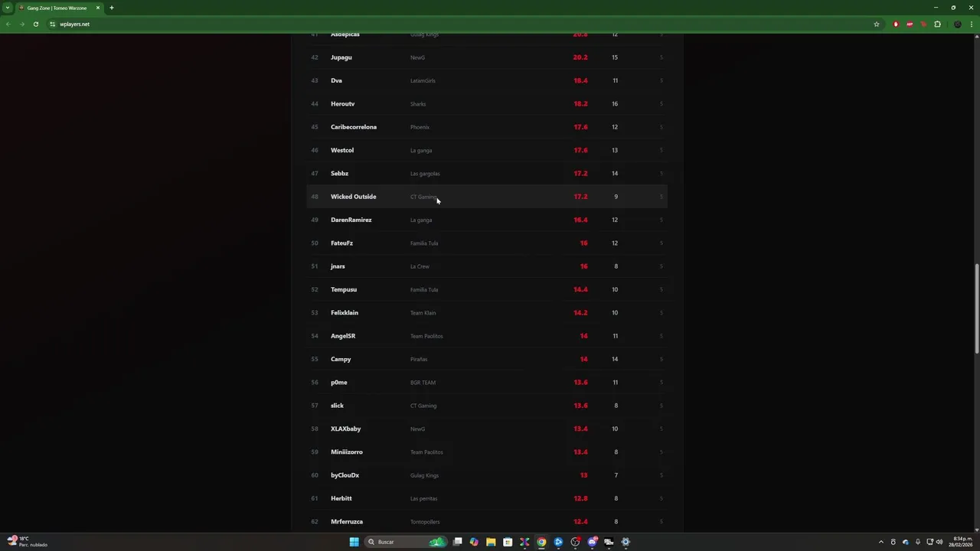
Task: Show hidden system tray icons
Action: click(880, 542)
